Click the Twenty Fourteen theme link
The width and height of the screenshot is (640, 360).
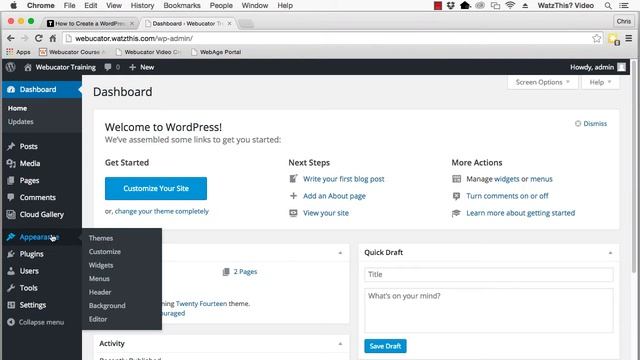point(201,304)
